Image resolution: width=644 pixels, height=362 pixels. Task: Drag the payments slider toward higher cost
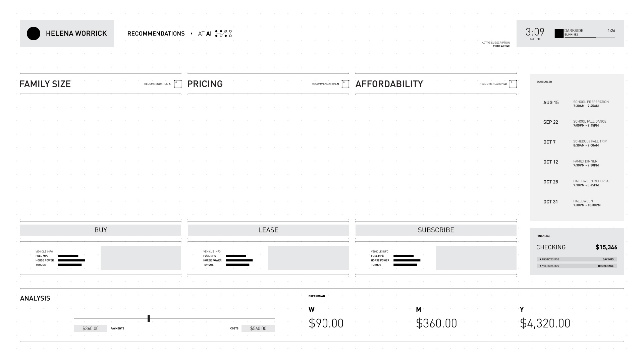tap(149, 318)
